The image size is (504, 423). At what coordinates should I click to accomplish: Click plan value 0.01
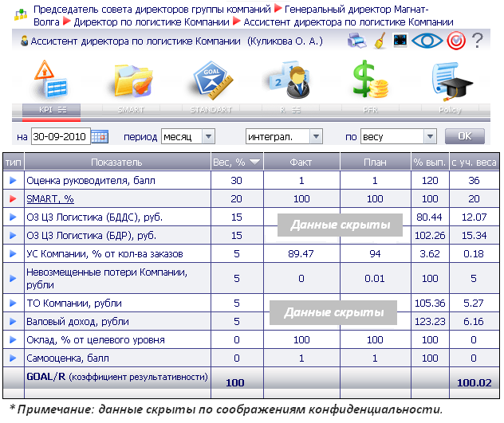click(375, 278)
